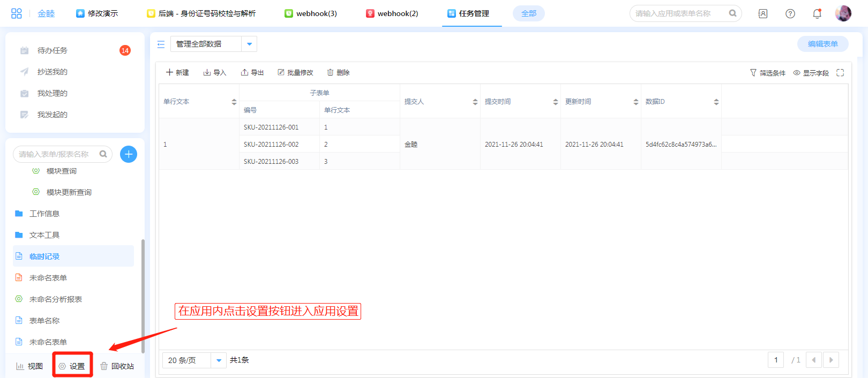This screenshot has width=868, height=378.
Task: Open the app grid icon at top left
Action: coord(17,13)
